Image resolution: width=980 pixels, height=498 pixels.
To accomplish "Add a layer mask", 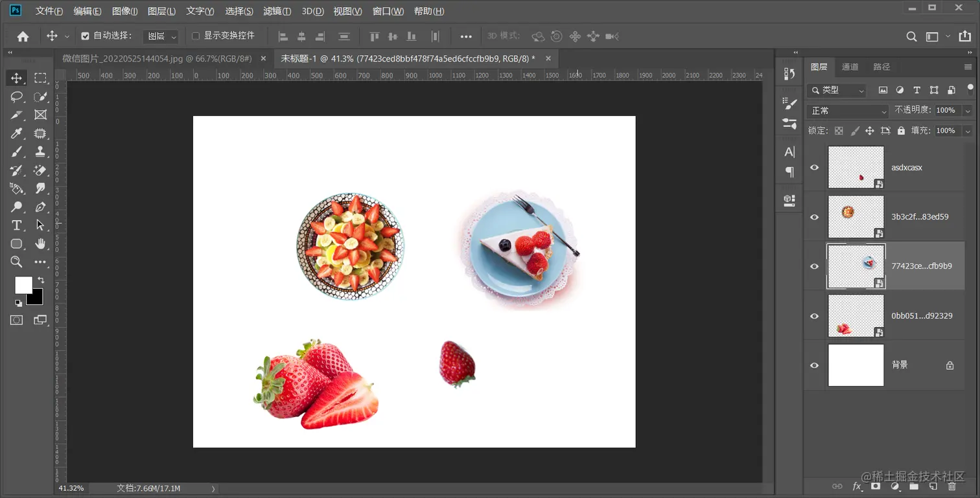I will pyautogui.click(x=876, y=486).
